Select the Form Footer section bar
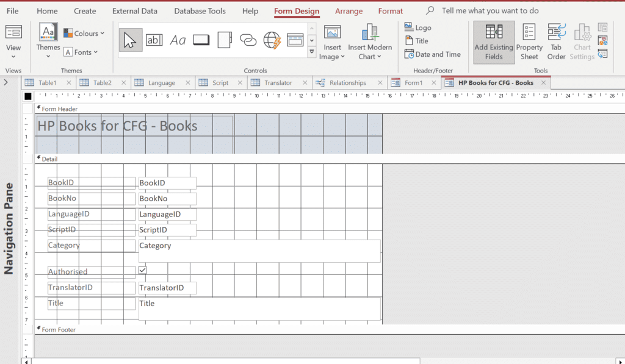This screenshot has width=625, height=364. pos(330,329)
